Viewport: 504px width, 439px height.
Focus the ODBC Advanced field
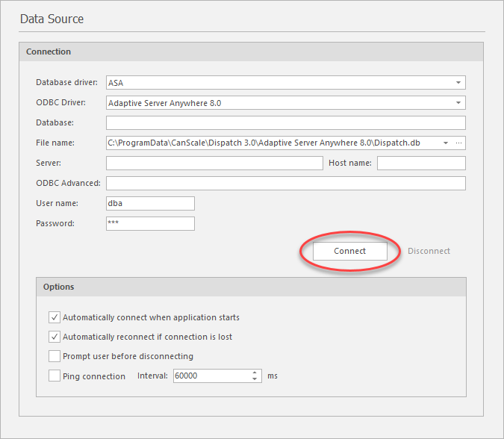click(285, 183)
